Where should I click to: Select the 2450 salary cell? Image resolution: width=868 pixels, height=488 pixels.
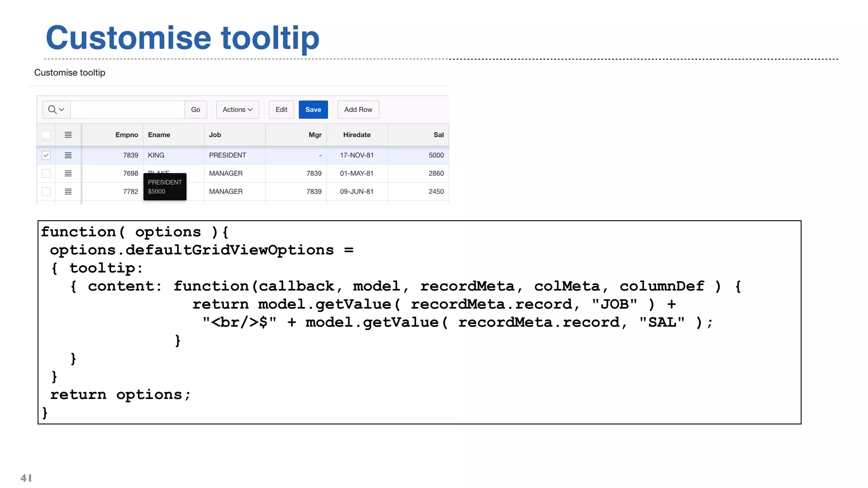[418, 191]
